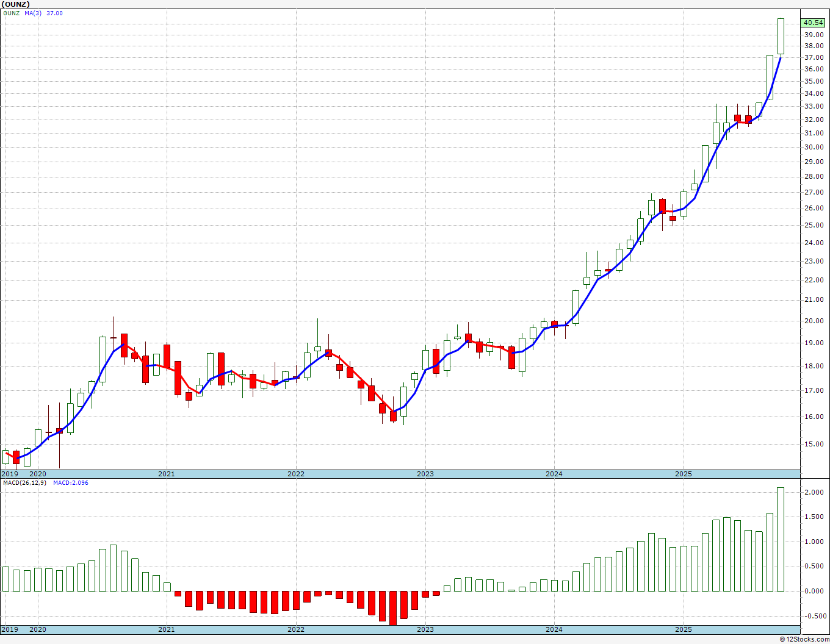Click the OUNZ ticker title at top
The height and width of the screenshot is (644, 830).
point(15,4)
